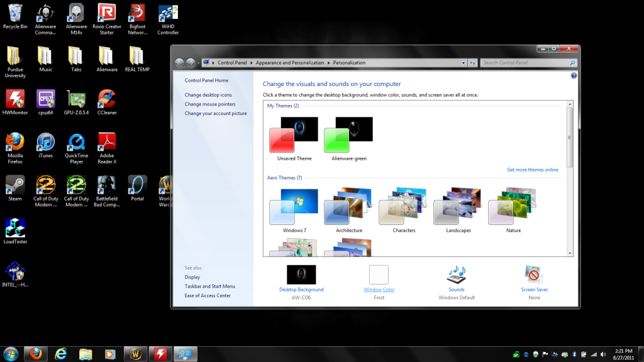Open Change desktop icons link
This screenshot has height=362, width=644.
208,95
